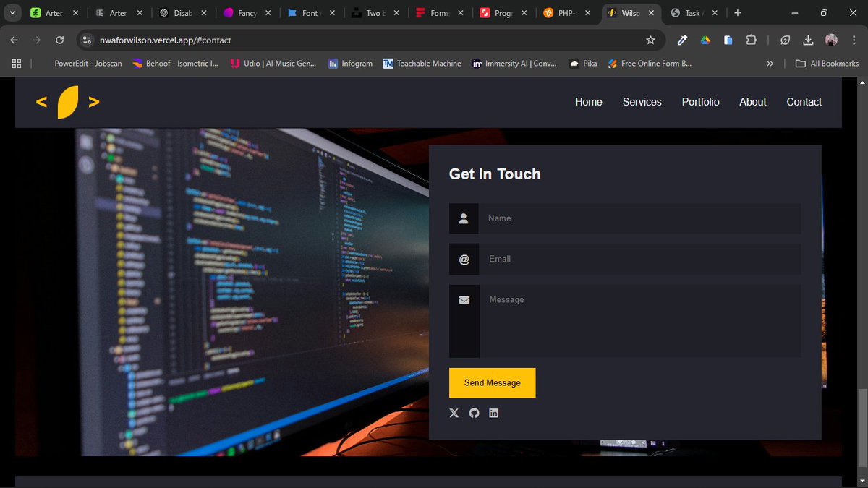Click the X (Twitter) social icon
The height and width of the screenshot is (488, 868).
(x=454, y=413)
